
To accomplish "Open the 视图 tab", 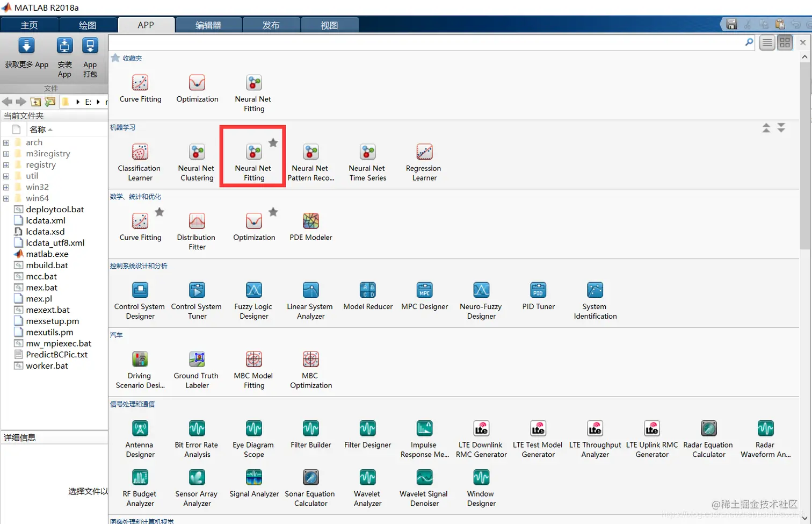I will tap(329, 25).
